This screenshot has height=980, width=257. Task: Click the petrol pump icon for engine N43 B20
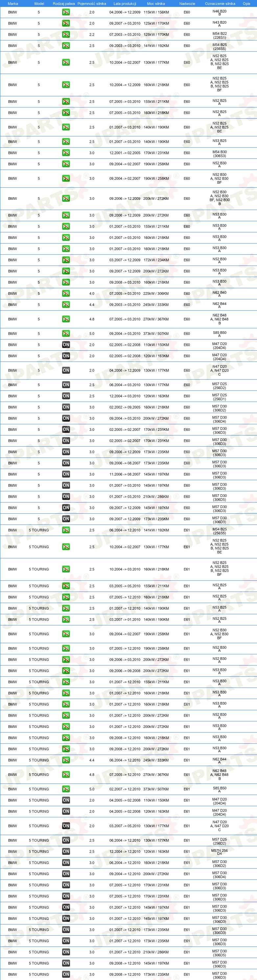[66, 23]
